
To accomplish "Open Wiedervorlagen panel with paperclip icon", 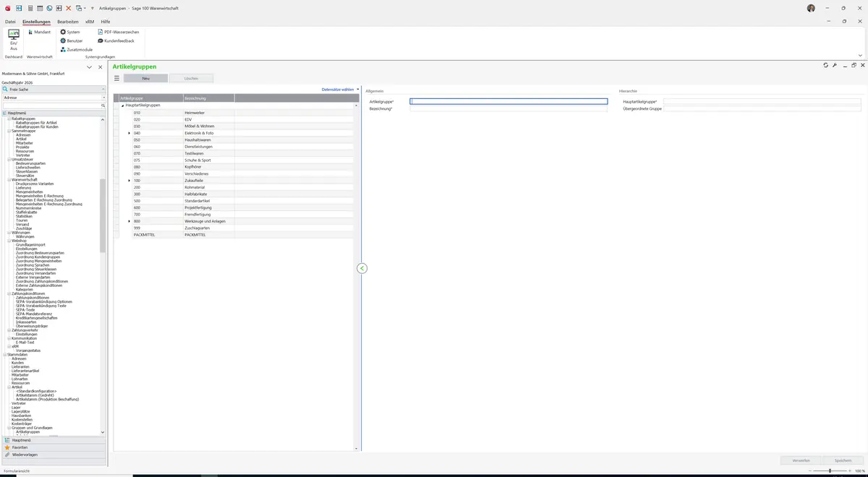I will (x=54, y=455).
